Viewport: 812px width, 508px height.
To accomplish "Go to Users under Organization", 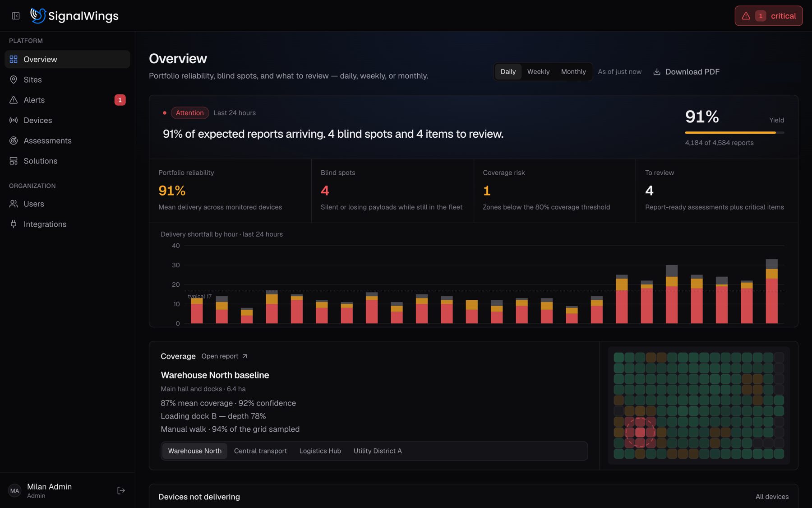I will [67, 204].
